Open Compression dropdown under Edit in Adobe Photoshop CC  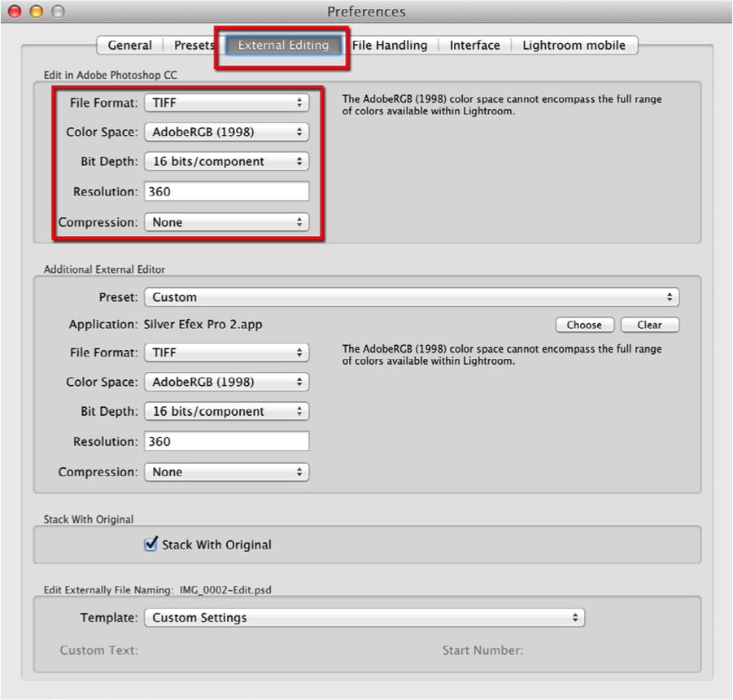[226, 222]
